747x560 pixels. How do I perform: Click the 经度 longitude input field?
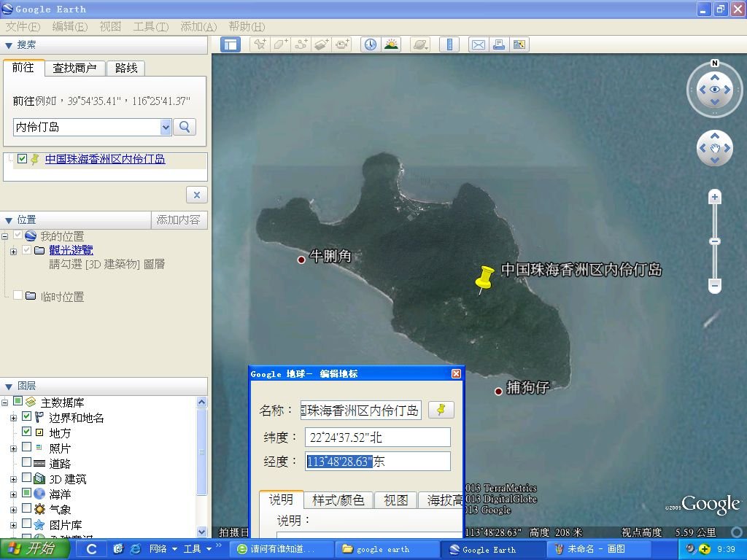point(378,461)
